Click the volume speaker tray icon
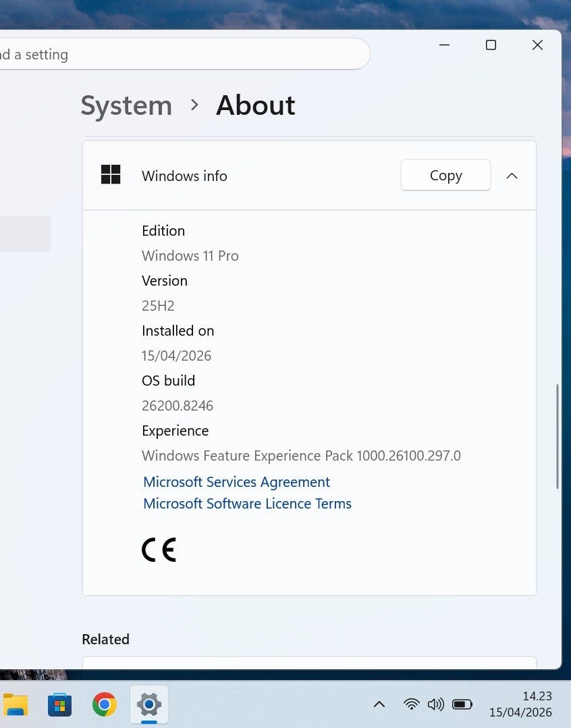The height and width of the screenshot is (728, 571). 436,704
